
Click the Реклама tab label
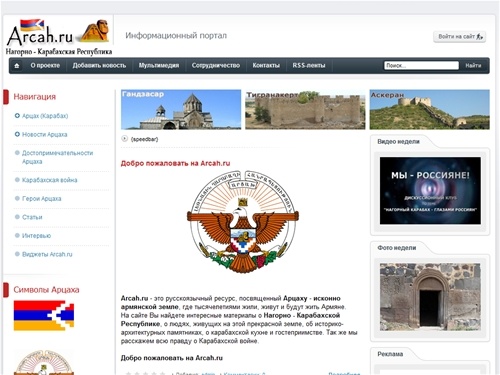click(390, 354)
